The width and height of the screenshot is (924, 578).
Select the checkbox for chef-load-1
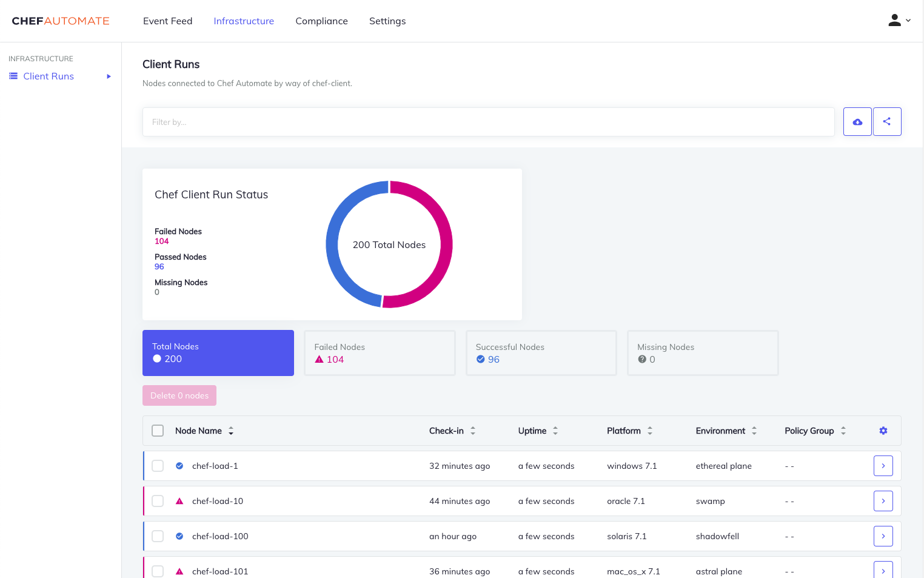(x=158, y=465)
